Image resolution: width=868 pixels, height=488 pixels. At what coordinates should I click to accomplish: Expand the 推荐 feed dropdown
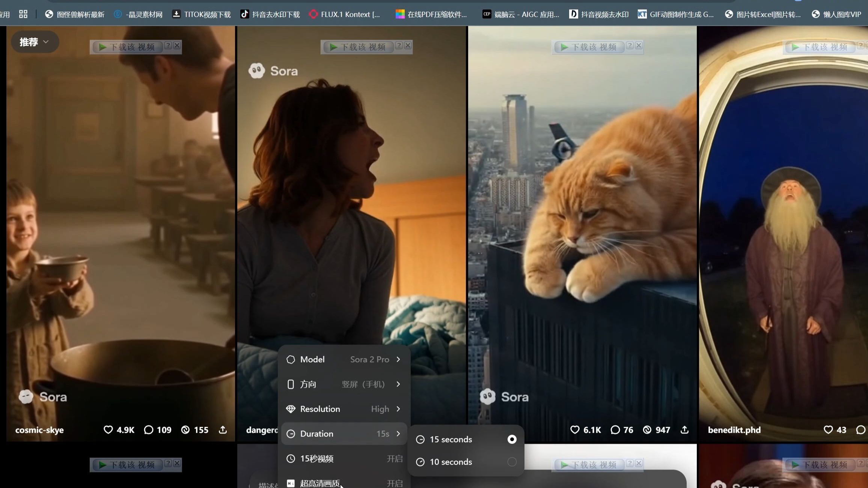click(35, 42)
